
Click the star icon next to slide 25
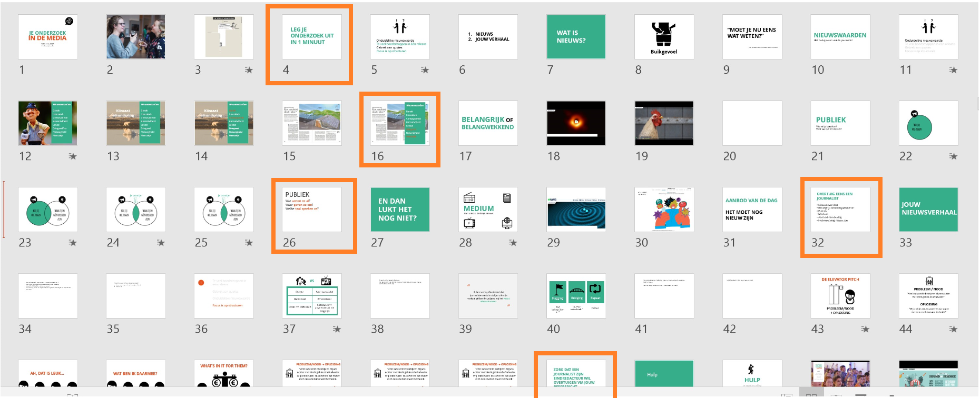coord(249,243)
